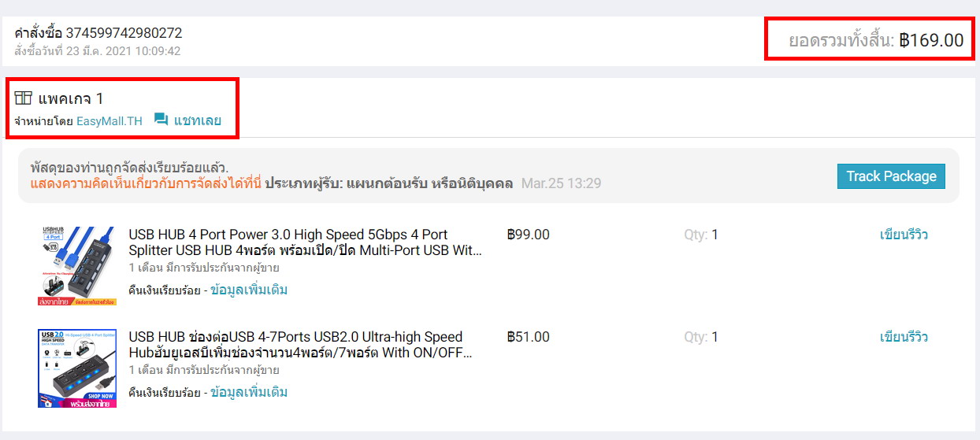Click the orange delivery feedback link

tap(146, 183)
